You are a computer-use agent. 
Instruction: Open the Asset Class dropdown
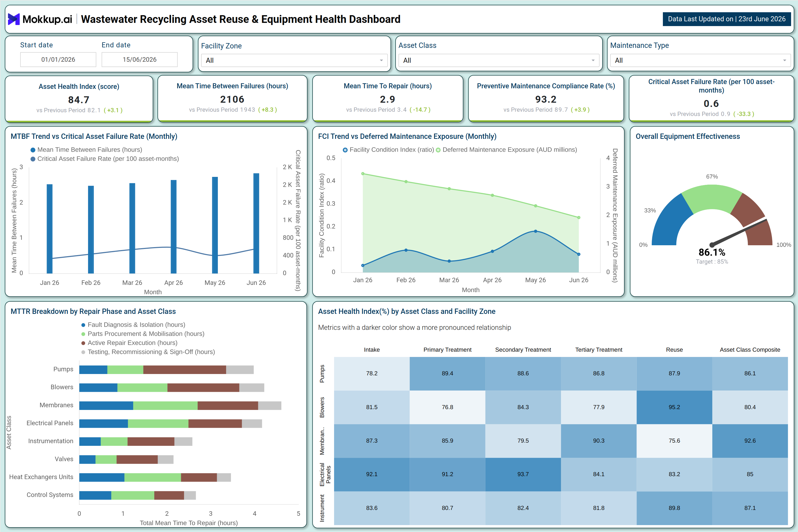tap(498, 60)
